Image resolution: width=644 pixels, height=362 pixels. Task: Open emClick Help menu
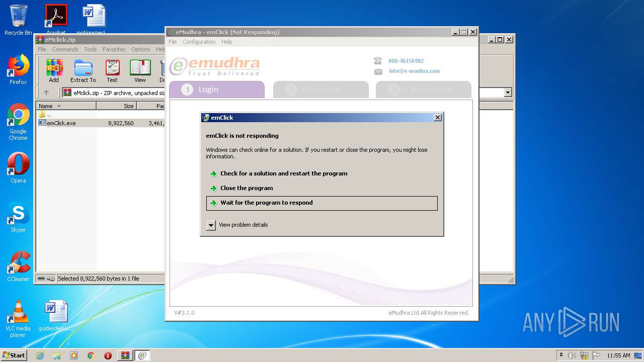tap(227, 42)
